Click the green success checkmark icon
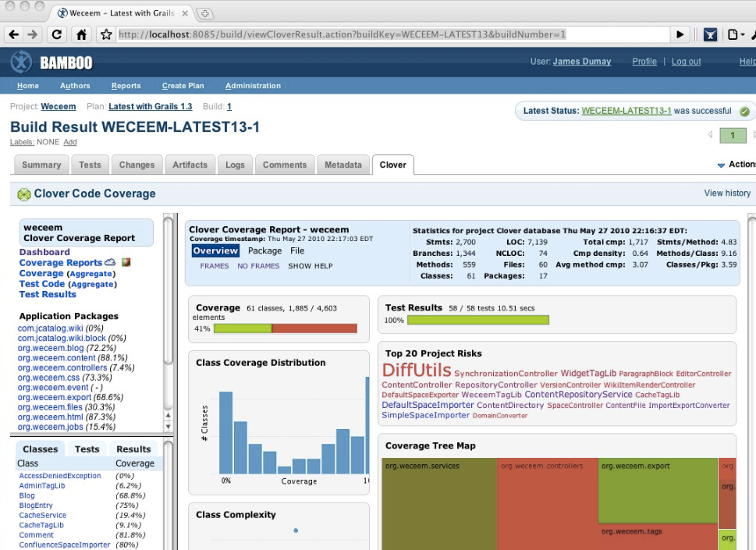Viewport: 756px width, 550px height. [x=744, y=111]
